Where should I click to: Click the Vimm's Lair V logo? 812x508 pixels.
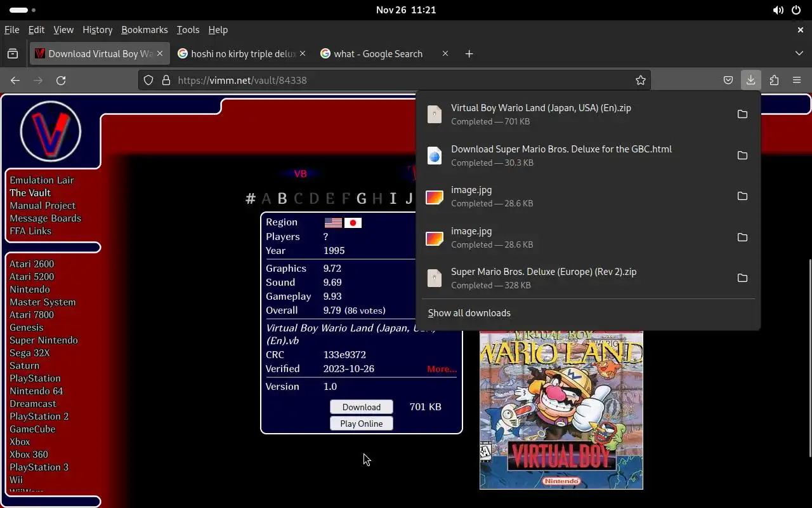click(51, 131)
